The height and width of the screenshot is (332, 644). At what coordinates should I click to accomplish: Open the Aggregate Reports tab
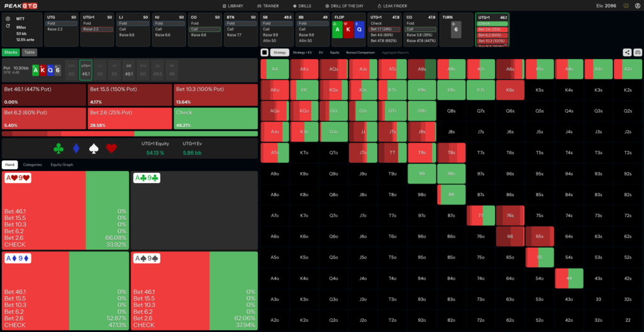395,53
